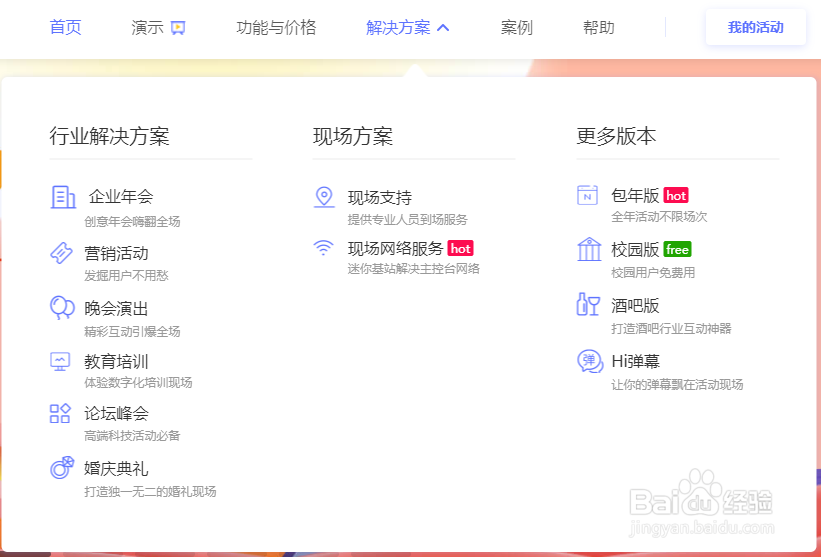Viewport: 821px width, 557px height.
Task: Click the school building icon for 校园版
Action: (x=589, y=249)
